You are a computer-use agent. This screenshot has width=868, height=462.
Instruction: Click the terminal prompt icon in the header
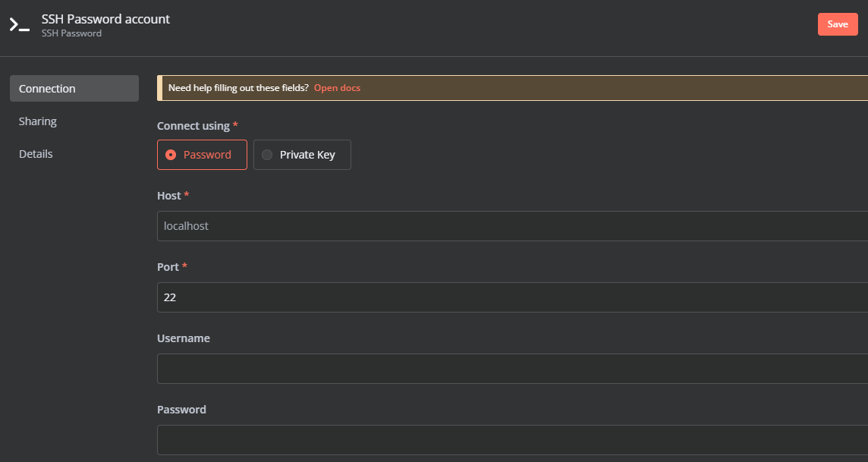point(19,24)
